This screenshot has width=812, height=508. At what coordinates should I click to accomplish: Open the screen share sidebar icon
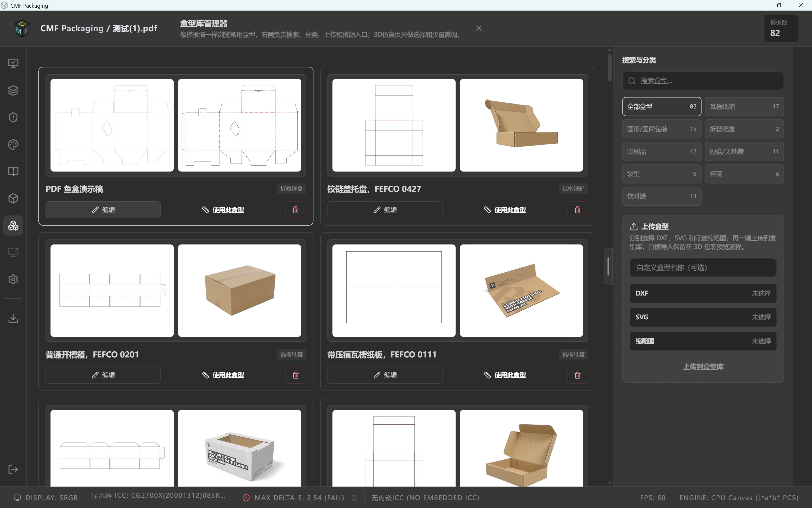tap(13, 252)
